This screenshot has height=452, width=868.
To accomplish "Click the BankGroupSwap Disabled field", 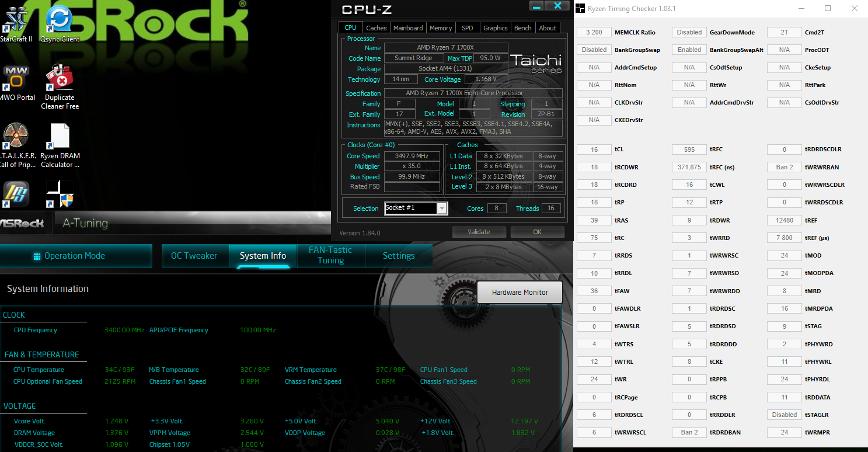I will point(594,50).
